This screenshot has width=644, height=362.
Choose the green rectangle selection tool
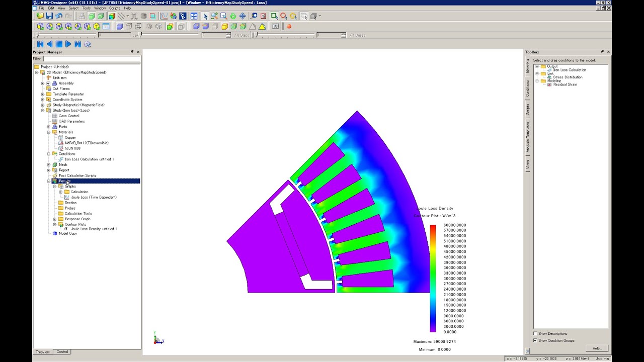coord(274,16)
